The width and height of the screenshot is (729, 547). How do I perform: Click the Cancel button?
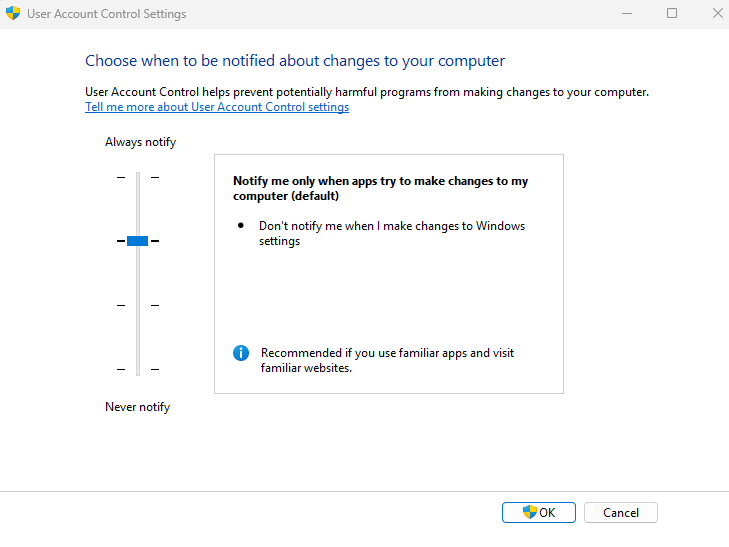(621, 513)
